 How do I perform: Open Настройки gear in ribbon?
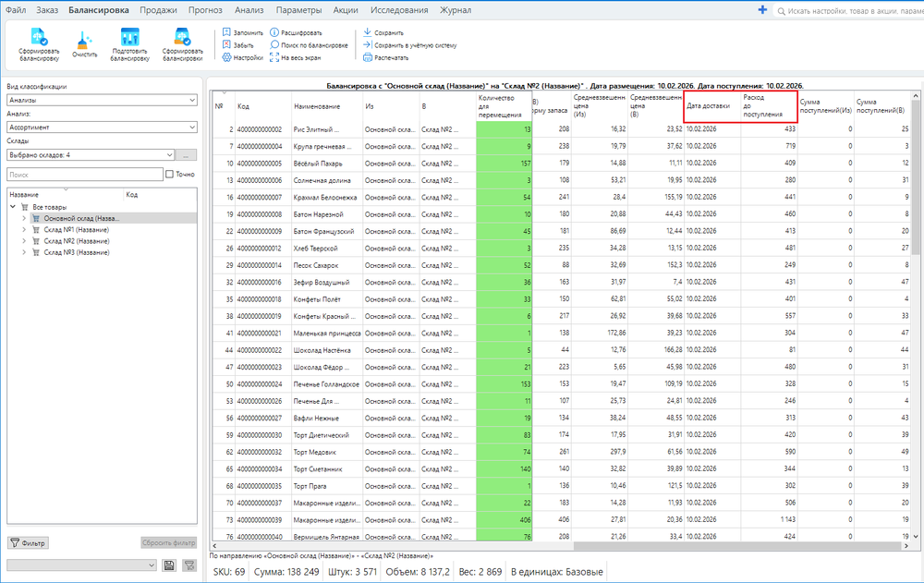[226, 57]
